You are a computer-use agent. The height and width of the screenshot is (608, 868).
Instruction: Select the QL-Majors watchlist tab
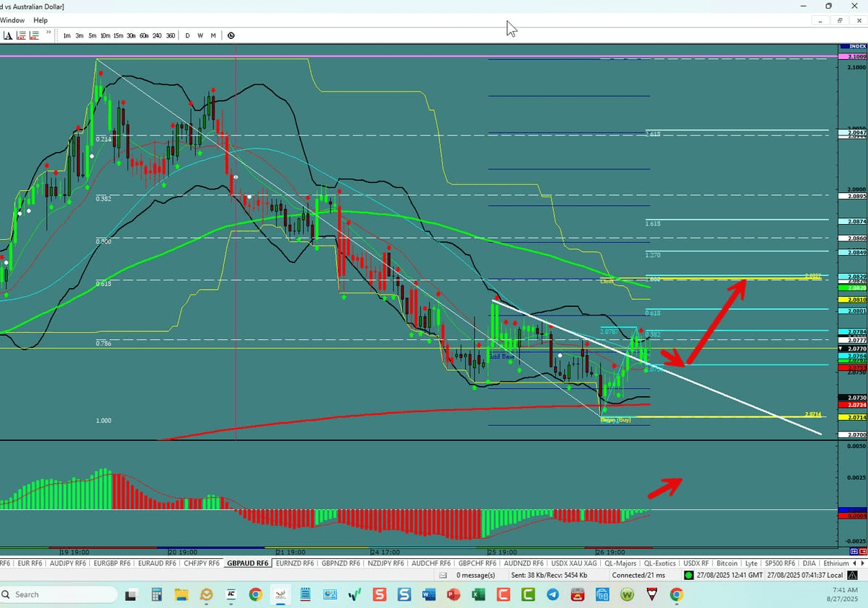coord(620,563)
